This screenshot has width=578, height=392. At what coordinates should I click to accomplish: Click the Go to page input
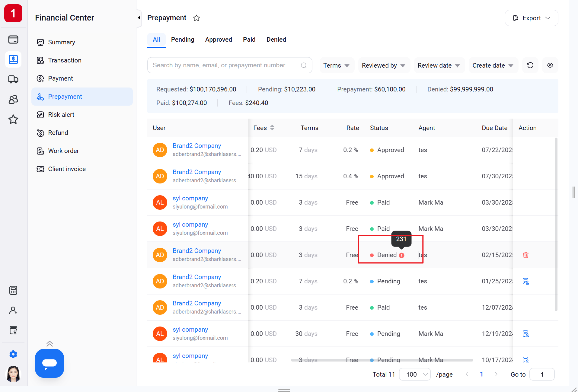pos(542,374)
